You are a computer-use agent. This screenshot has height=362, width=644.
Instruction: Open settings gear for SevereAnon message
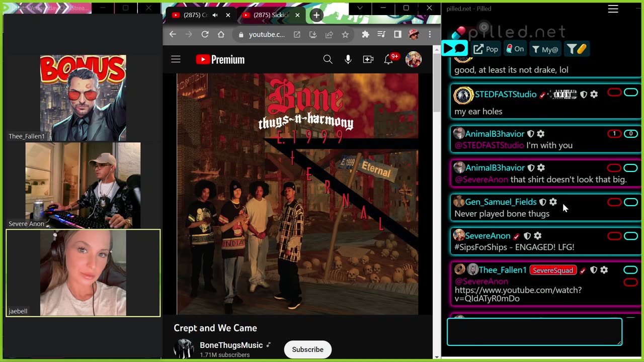(537, 236)
